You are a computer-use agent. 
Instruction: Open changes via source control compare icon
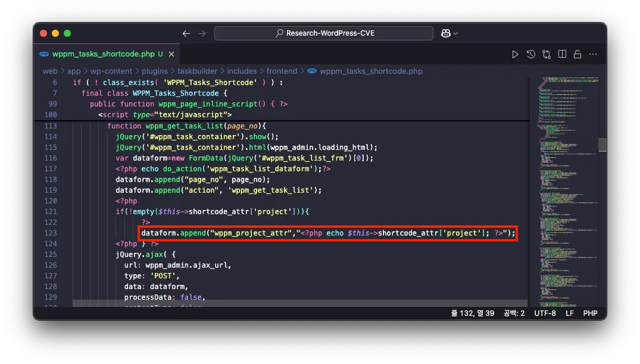pyautogui.click(x=547, y=54)
